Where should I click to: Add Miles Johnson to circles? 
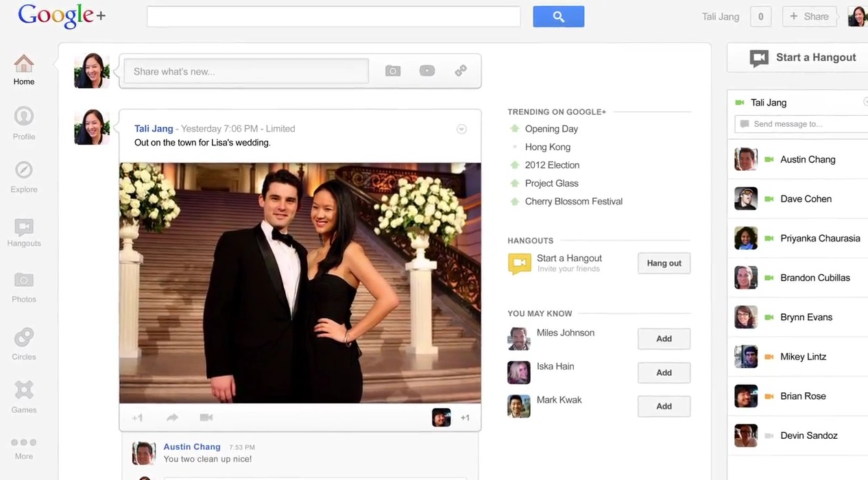pos(664,339)
